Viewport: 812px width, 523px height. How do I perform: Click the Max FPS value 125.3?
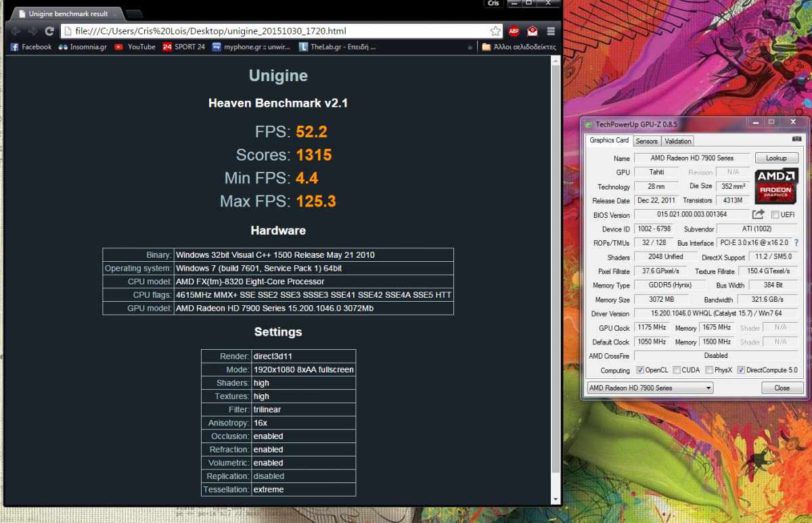point(316,201)
